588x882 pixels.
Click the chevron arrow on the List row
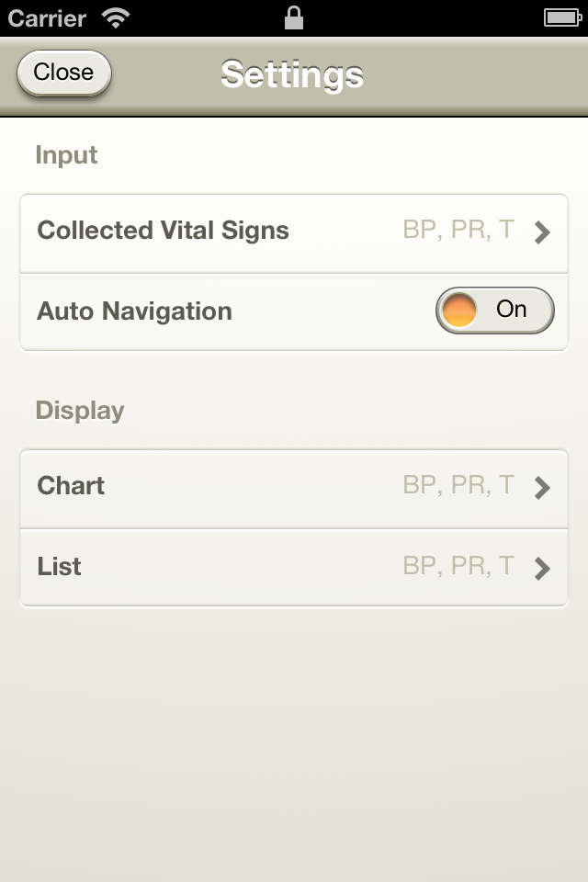(542, 569)
